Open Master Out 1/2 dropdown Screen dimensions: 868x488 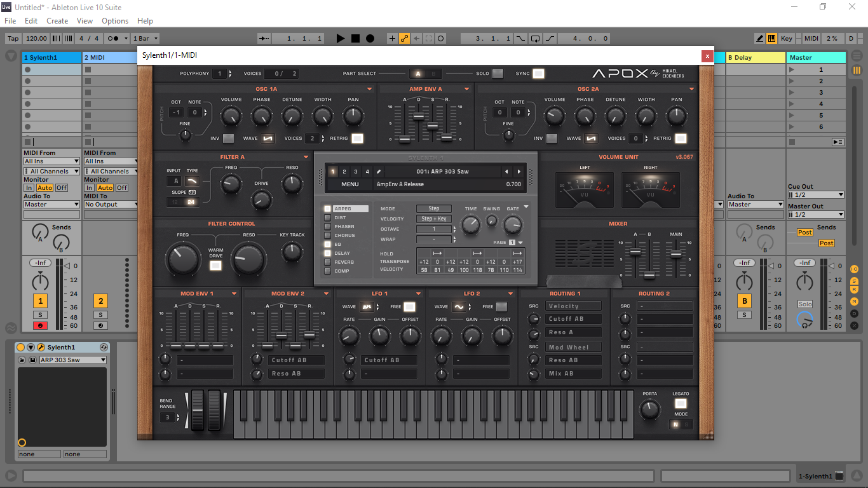click(816, 215)
